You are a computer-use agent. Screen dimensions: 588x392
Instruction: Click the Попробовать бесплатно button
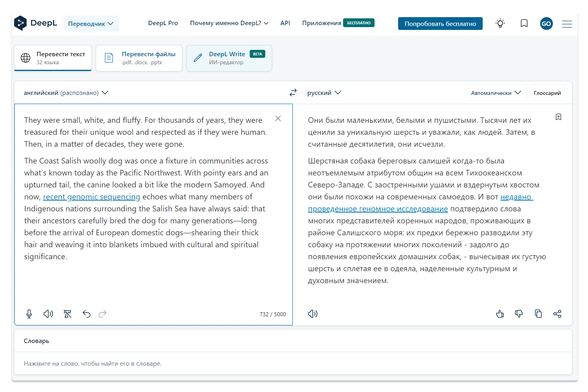pos(440,24)
